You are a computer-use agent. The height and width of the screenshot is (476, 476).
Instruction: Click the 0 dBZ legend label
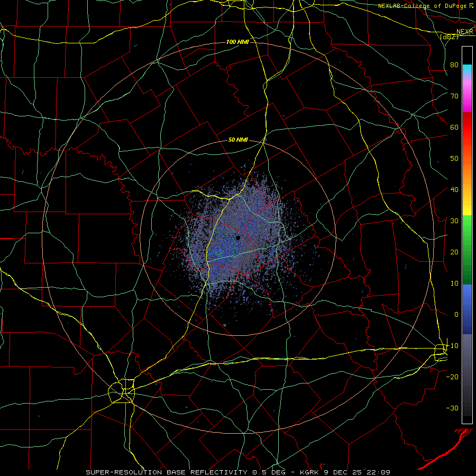[456, 315]
